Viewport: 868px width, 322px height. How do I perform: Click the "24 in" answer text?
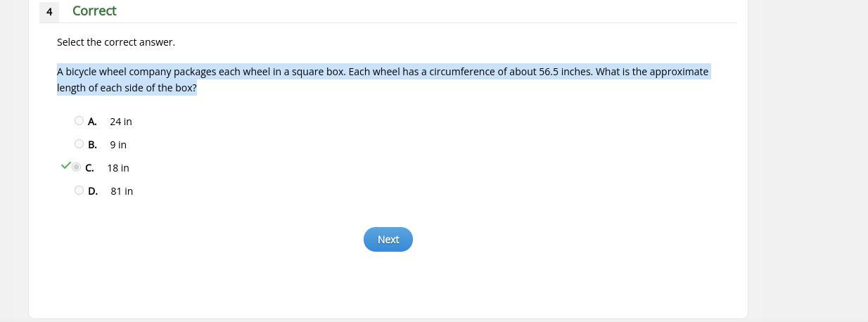point(121,122)
